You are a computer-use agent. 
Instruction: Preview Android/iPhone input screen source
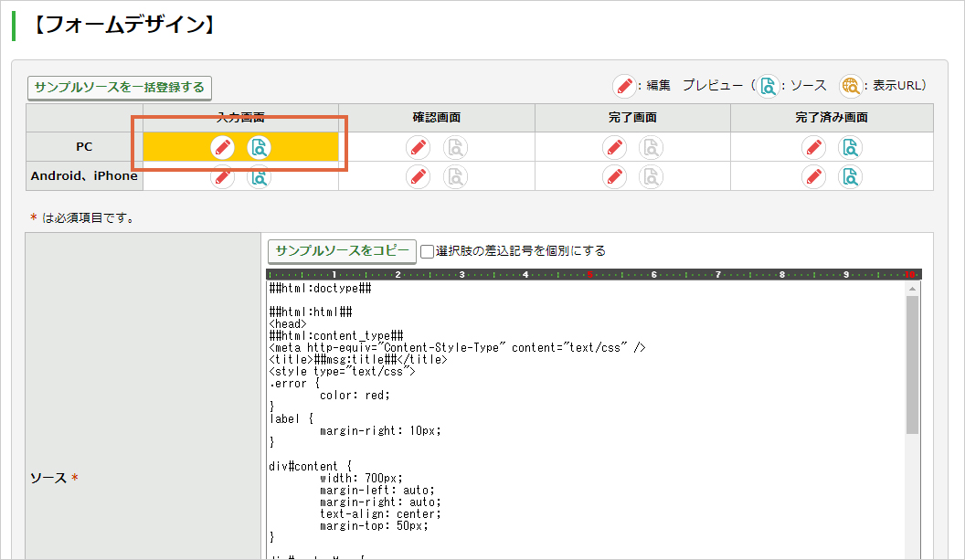point(260,177)
